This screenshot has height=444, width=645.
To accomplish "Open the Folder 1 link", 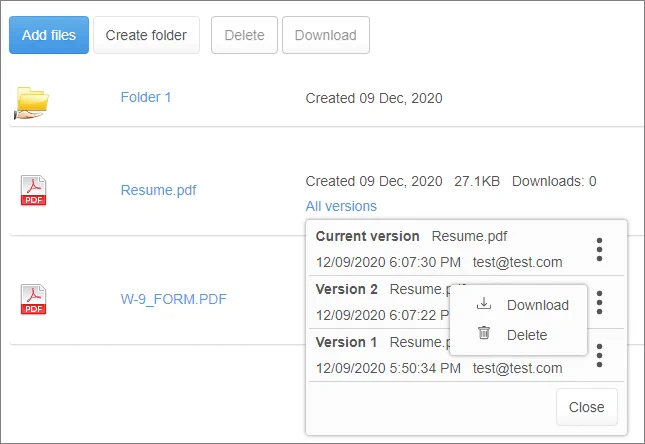I will (x=146, y=97).
